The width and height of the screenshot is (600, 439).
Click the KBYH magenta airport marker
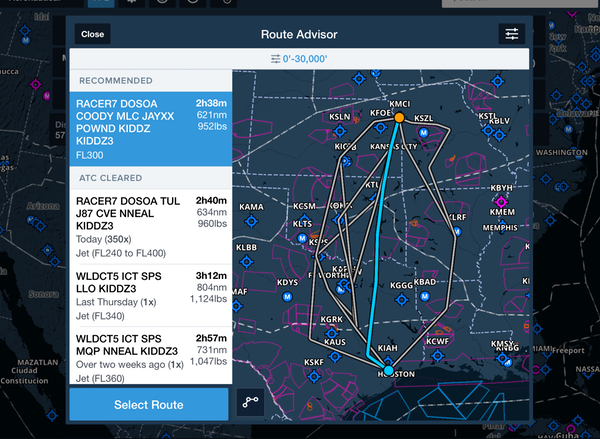(x=502, y=200)
